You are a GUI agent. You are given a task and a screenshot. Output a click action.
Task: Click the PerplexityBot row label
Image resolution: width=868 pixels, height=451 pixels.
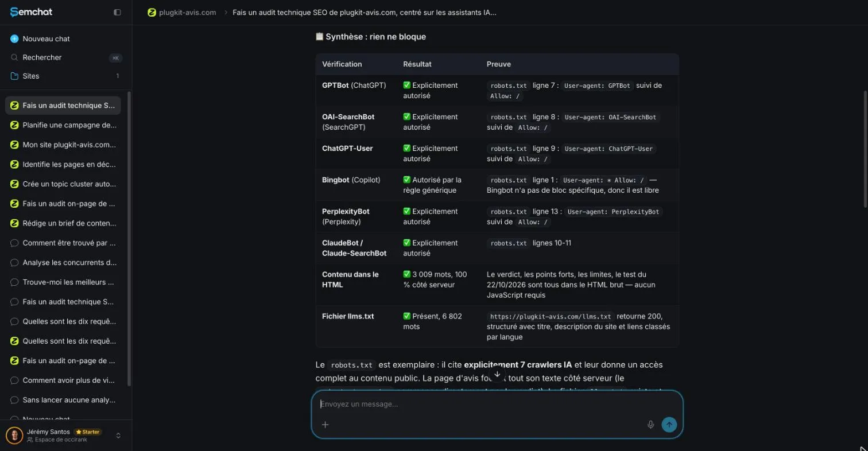click(x=346, y=216)
